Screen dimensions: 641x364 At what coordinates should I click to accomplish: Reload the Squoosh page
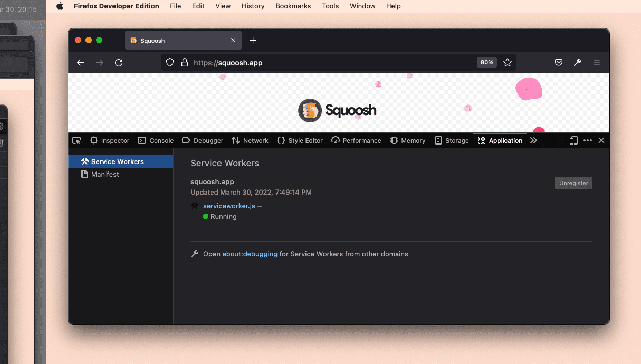tap(119, 62)
